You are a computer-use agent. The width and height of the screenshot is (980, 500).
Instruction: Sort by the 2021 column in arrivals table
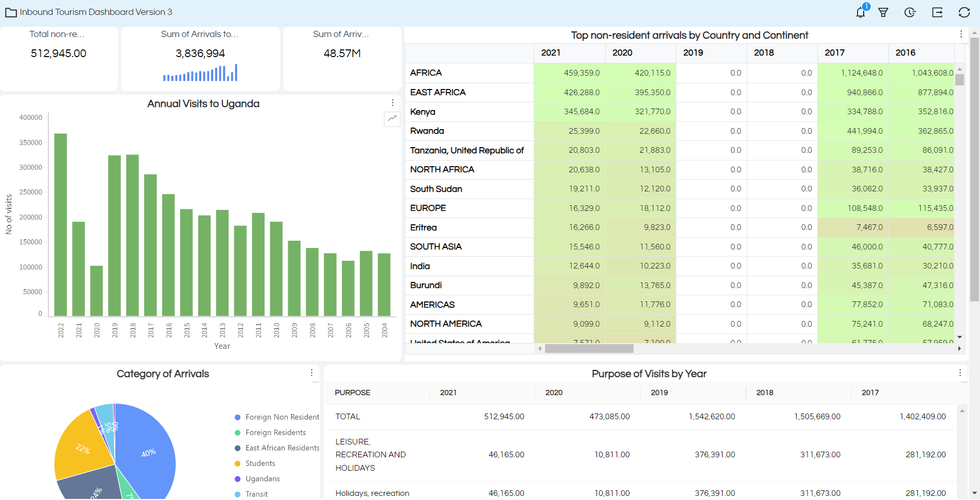570,53
